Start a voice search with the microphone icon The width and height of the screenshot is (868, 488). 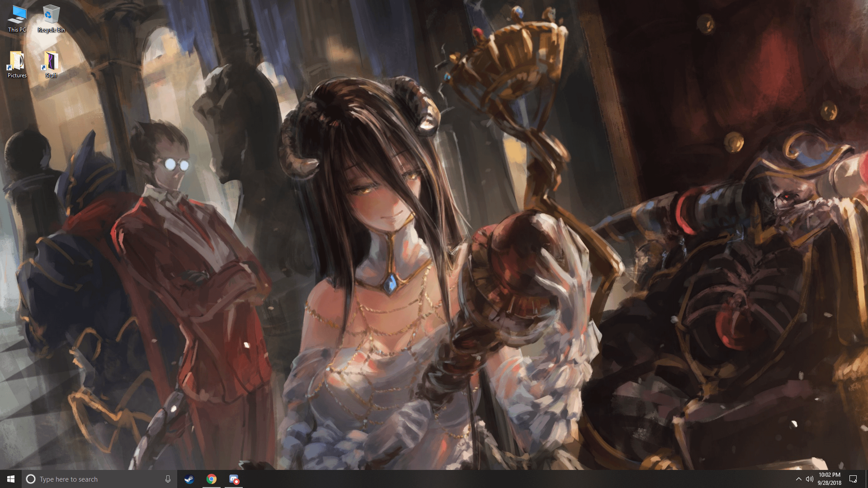click(x=168, y=479)
